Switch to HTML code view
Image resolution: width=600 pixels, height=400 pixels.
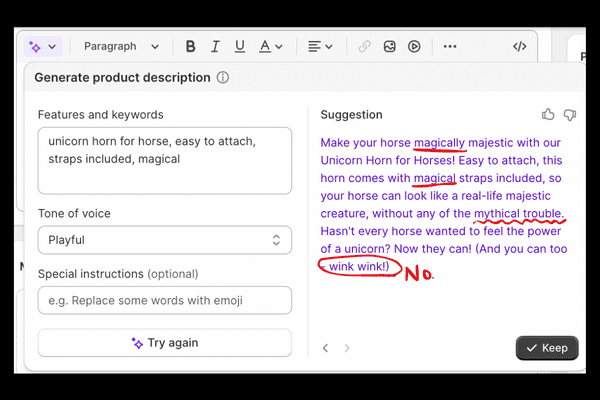[x=519, y=46]
